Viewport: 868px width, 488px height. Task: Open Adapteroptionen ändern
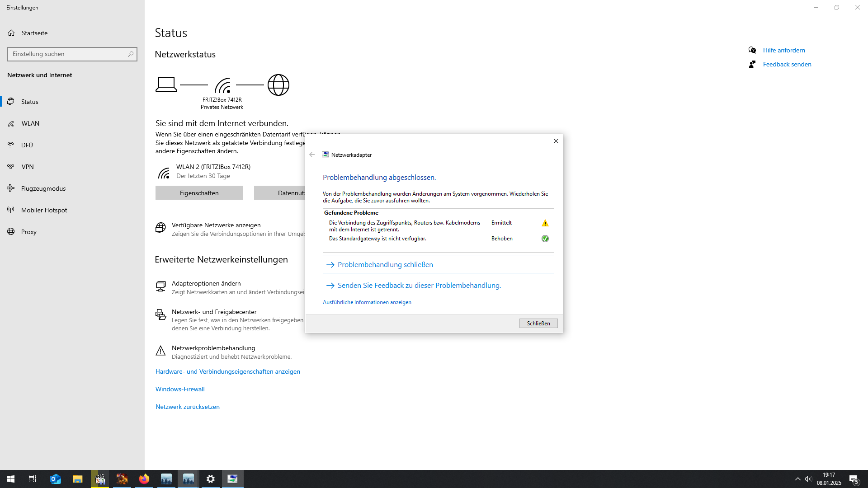[206, 283]
